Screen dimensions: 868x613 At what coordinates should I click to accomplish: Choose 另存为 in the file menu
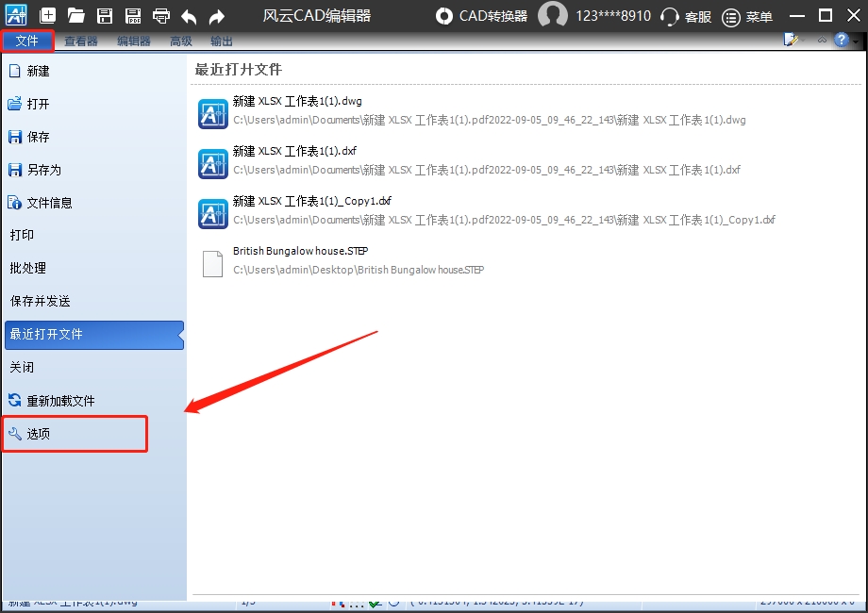pos(43,170)
